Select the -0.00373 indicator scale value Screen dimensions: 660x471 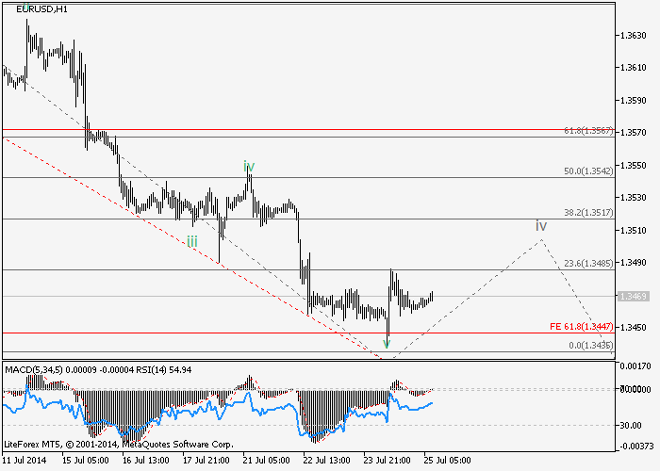[x=634, y=446]
